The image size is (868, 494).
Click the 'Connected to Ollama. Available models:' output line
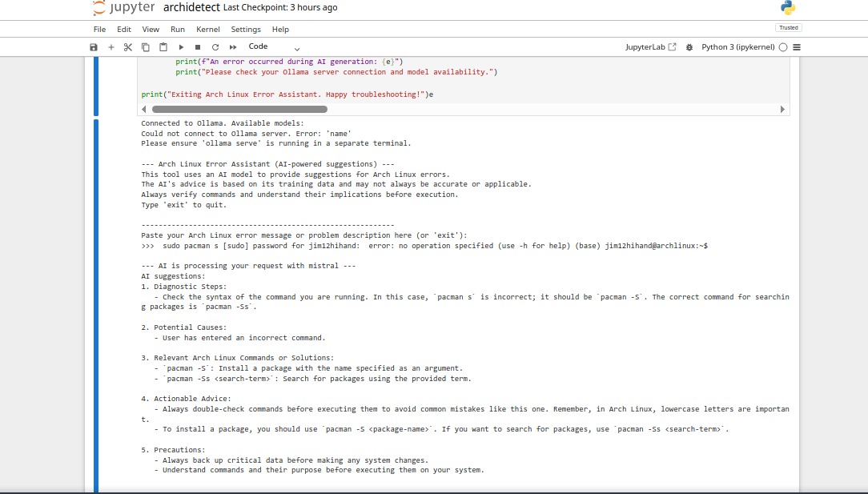[x=223, y=123]
